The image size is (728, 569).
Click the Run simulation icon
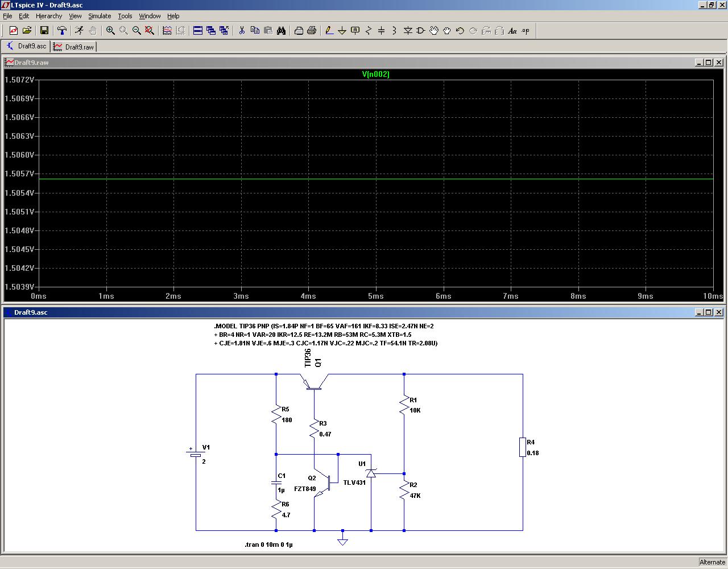[79, 31]
